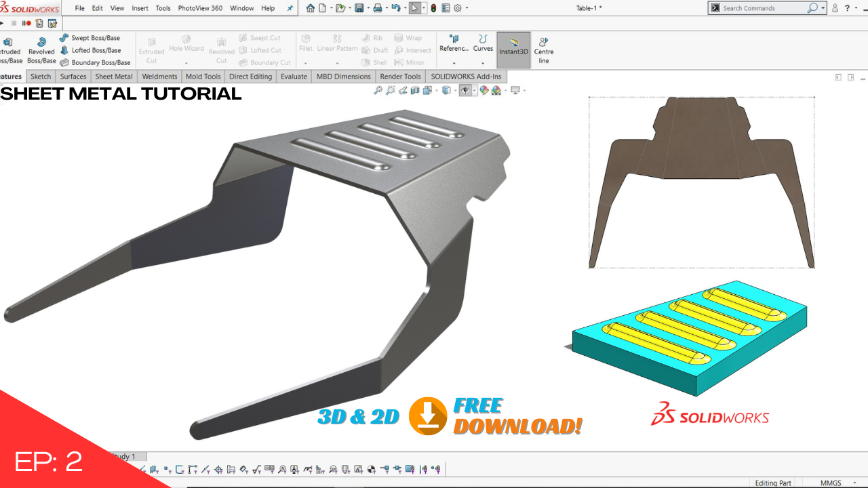Image resolution: width=868 pixels, height=488 pixels.
Task: Click the Display Style cube icon
Action: tap(446, 90)
